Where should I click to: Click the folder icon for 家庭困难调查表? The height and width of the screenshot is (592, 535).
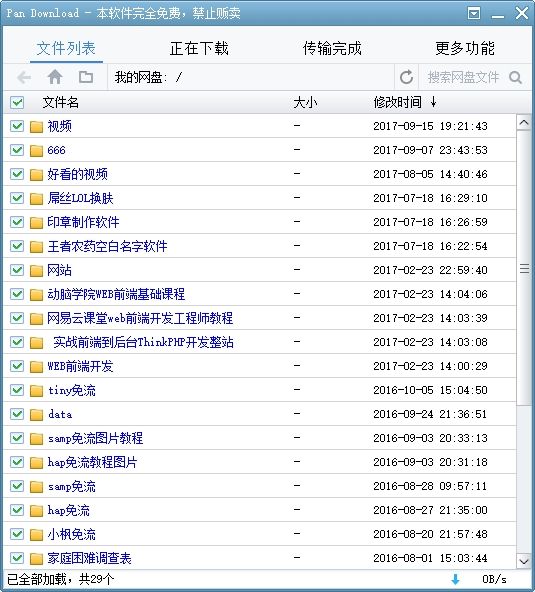[36, 558]
